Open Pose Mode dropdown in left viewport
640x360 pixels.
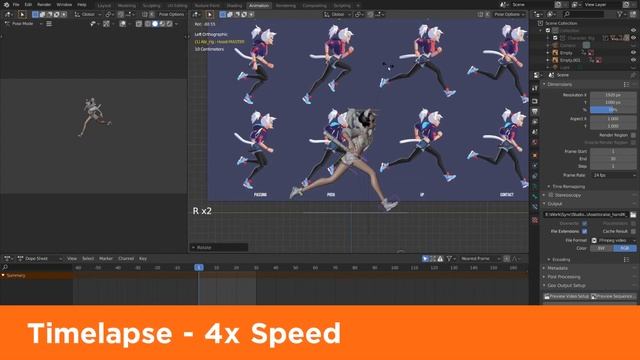(x=23, y=24)
